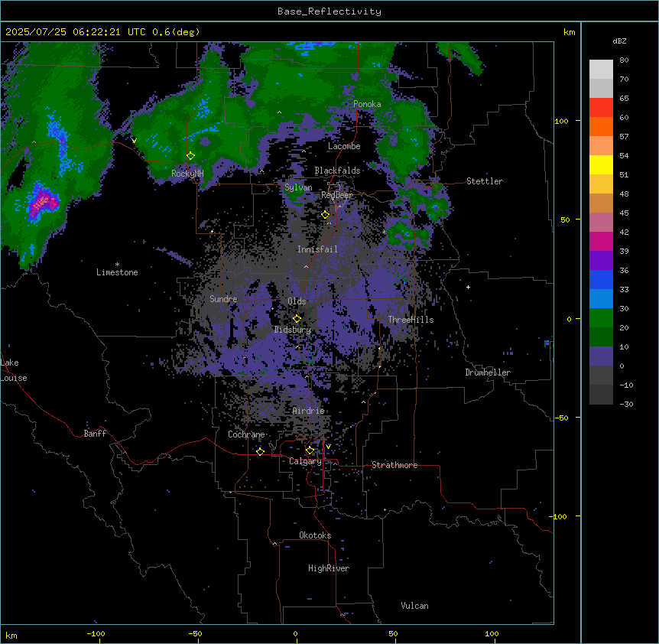Click the yellow diamond marker above RockyMH
Viewport: 659px width, 644px height.
click(x=190, y=156)
